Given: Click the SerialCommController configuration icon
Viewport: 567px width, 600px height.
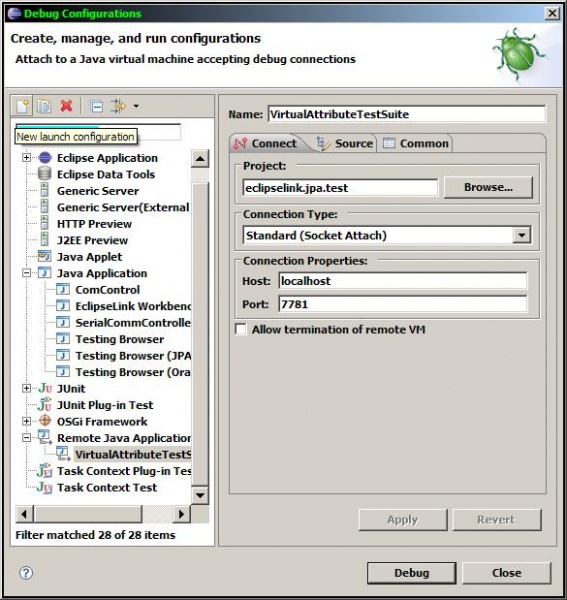Looking at the screenshot, I should pos(63,322).
